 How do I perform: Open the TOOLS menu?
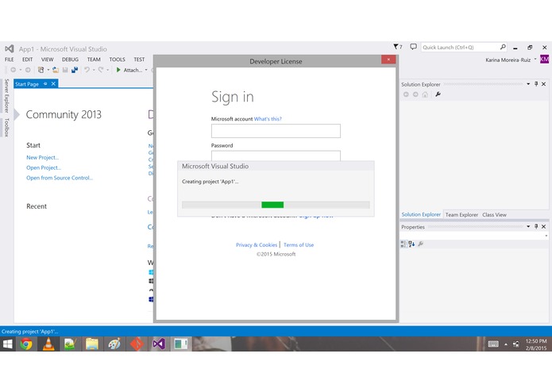point(117,60)
